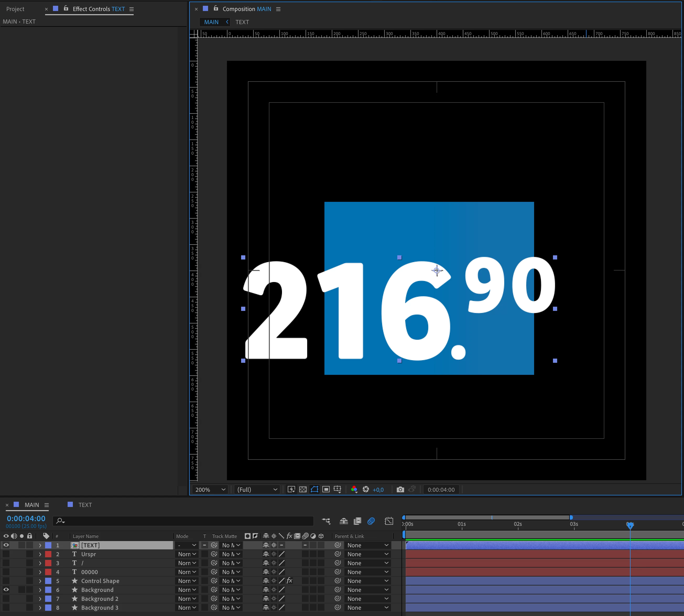The image size is (684, 616).
Task: Open the composition mini-flowchart icon
Action: coord(326,521)
